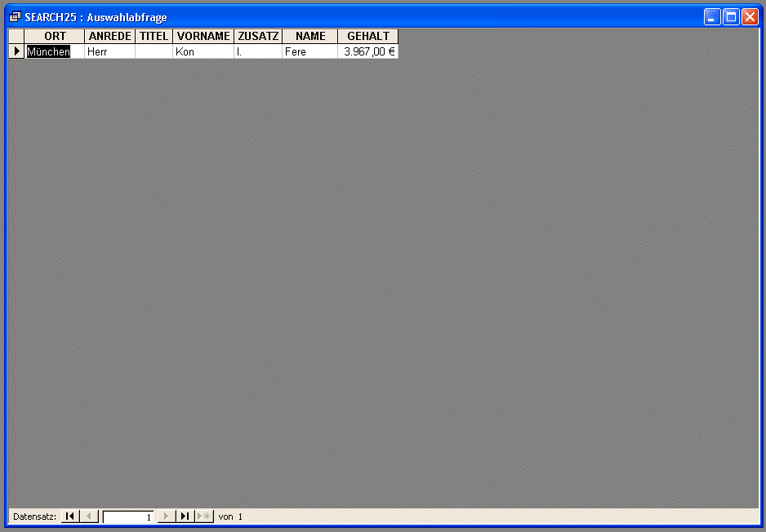Viewport: 766px width, 532px height.
Task: Click the select-all corner box of datasheet
Action: click(16, 36)
